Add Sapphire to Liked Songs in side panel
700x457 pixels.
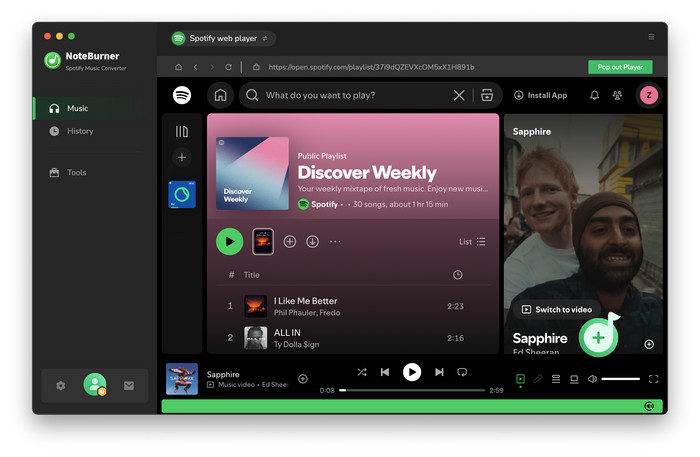click(x=649, y=344)
